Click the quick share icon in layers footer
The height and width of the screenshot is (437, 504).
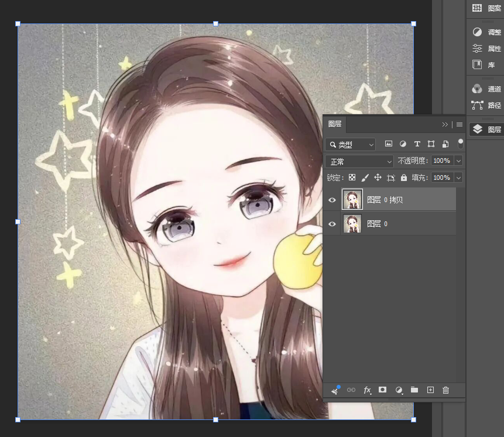coord(335,390)
